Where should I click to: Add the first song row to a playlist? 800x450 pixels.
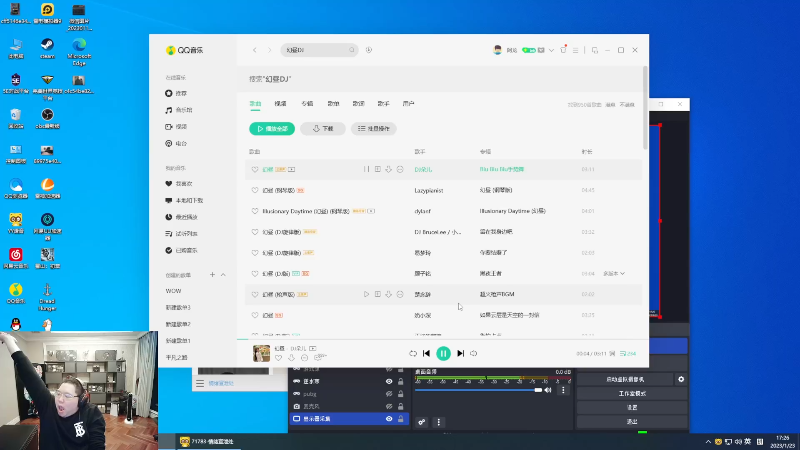click(378, 169)
